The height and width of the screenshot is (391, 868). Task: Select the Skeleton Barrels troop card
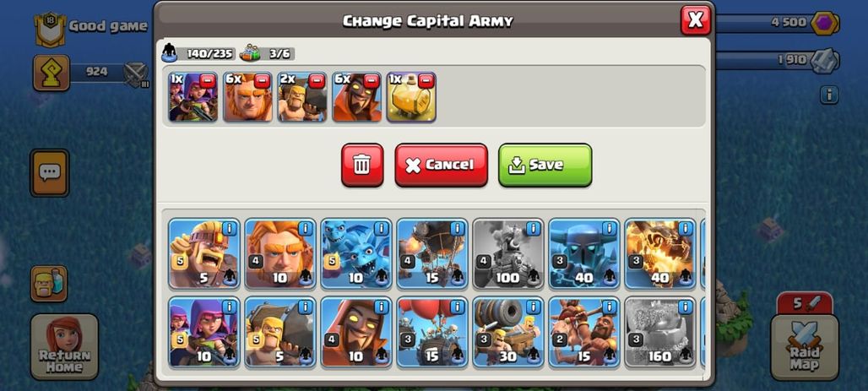431,332
